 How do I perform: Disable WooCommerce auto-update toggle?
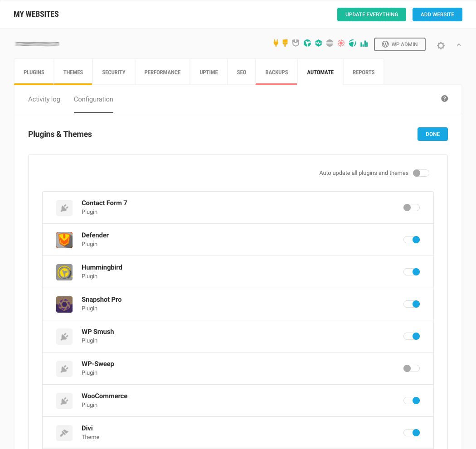point(411,401)
